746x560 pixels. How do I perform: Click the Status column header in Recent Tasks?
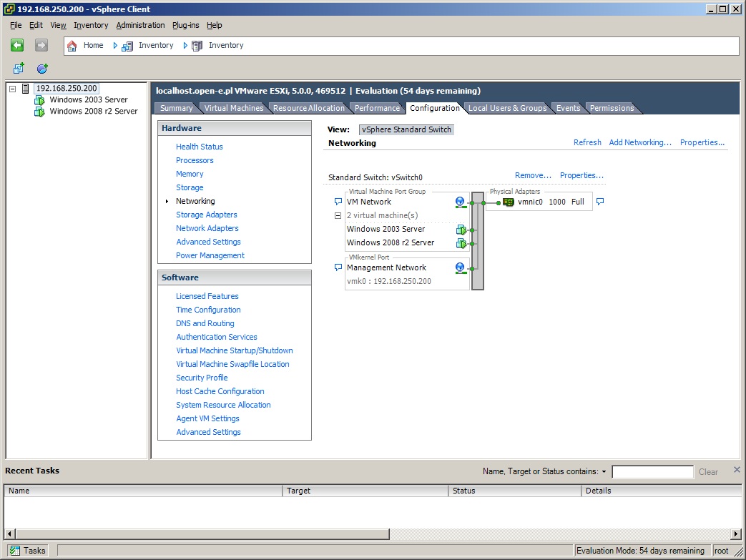514,491
